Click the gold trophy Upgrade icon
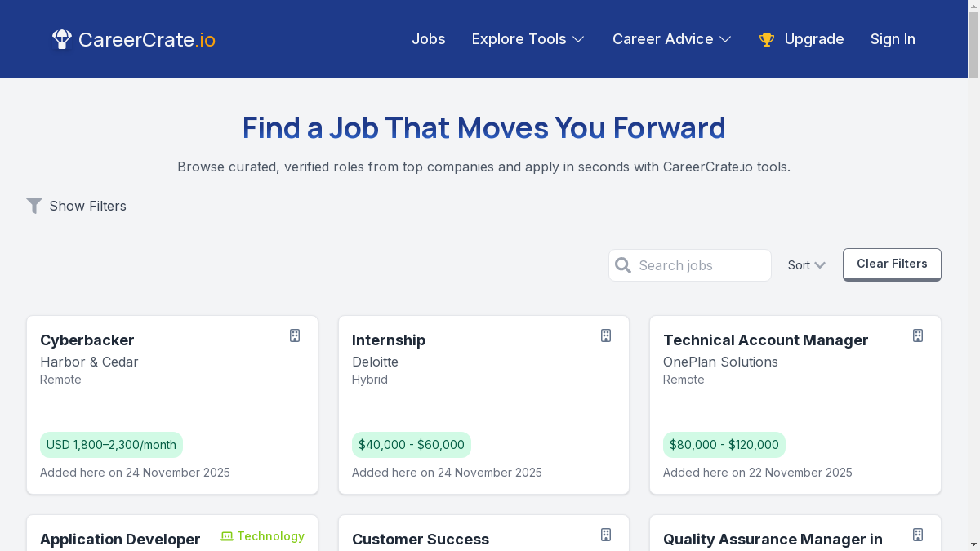Viewport: 980px width, 551px height. point(766,39)
